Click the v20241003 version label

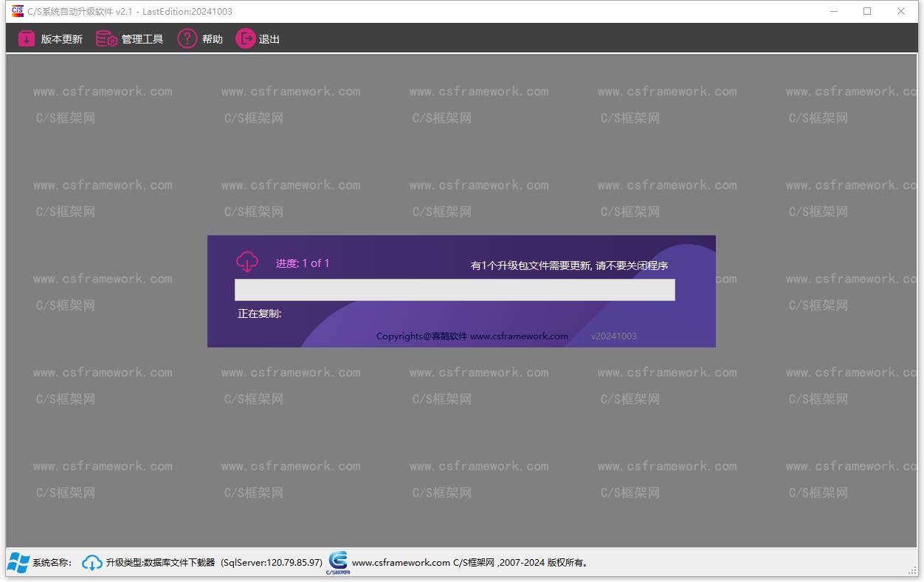pos(613,336)
